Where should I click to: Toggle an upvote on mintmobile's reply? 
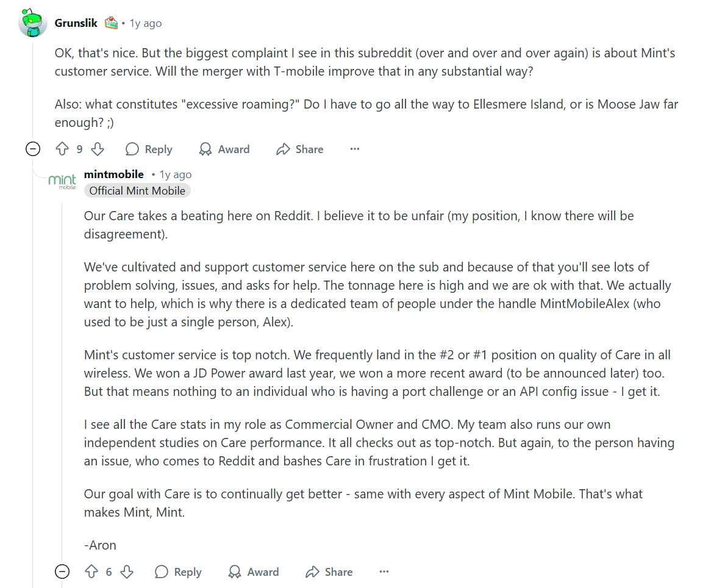coord(93,572)
